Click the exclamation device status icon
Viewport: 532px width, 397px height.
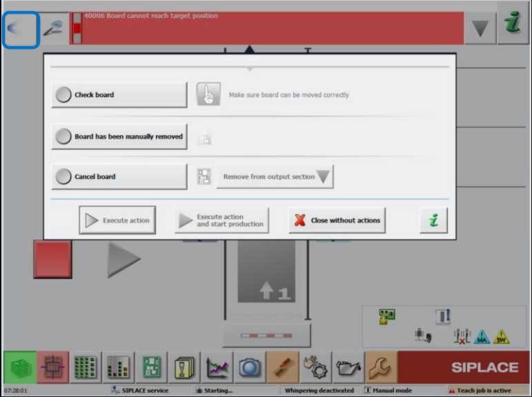pyautogui.click(x=443, y=316)
